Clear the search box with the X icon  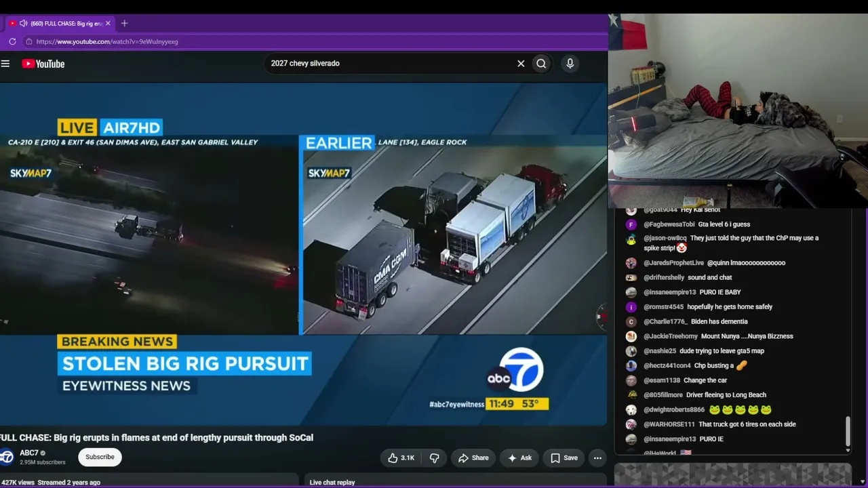pyautogui.click(x=521, y=64)
